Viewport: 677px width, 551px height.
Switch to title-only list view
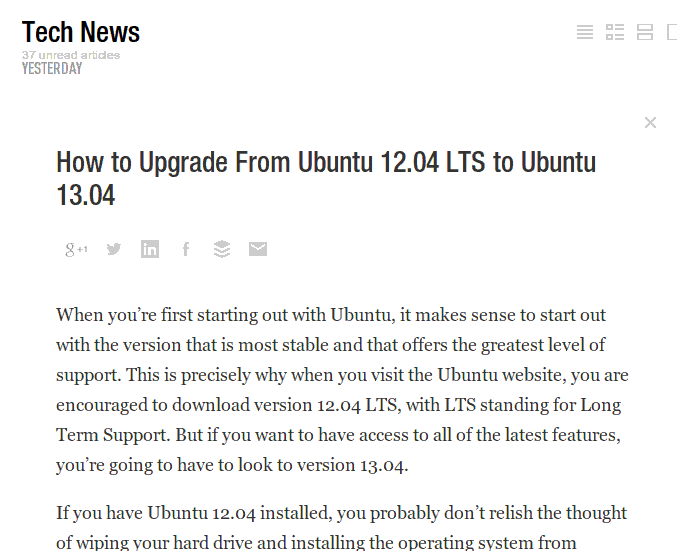point(585,32)
